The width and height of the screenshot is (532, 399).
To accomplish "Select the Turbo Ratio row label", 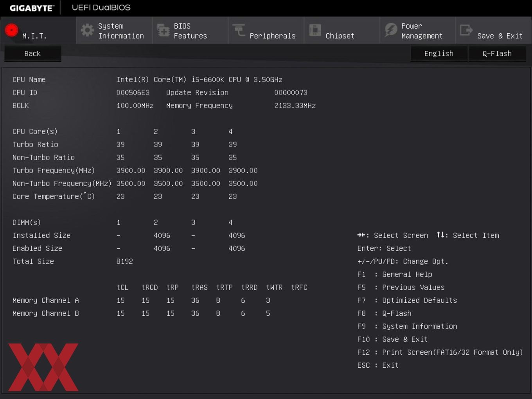I will [35, 144].
